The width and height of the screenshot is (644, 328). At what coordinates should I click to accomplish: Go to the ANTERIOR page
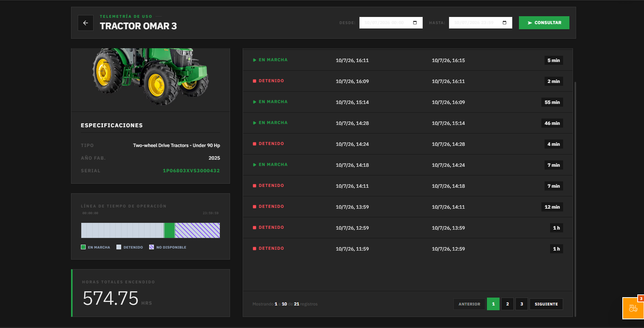469,304
